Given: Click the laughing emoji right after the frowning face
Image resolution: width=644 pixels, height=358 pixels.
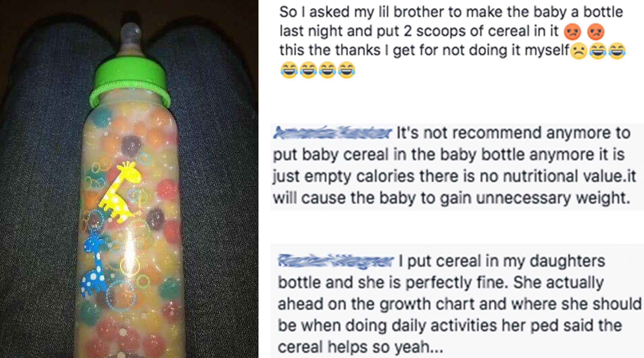Looking at the screenshot, I should point(597,51).
